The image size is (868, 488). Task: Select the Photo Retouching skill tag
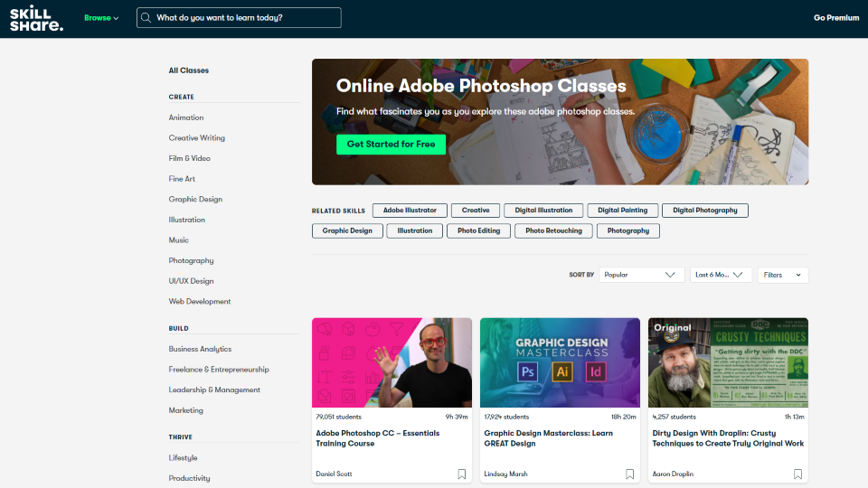pos(553,230)
